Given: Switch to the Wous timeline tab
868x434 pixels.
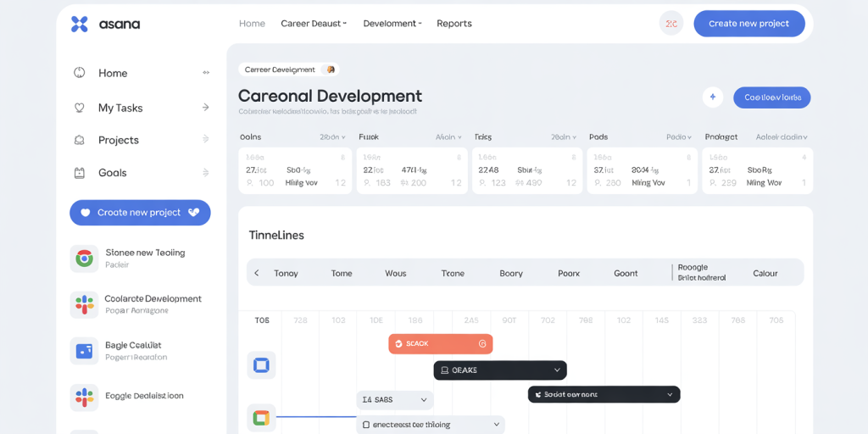Looking at the screenshot, I should pos(395,273).
